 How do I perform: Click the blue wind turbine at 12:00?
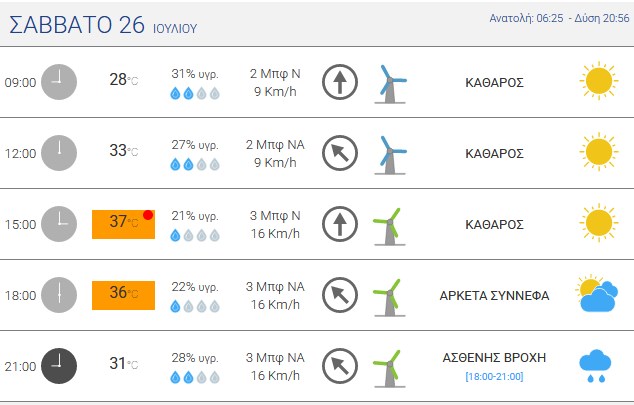tap(390, 155)
